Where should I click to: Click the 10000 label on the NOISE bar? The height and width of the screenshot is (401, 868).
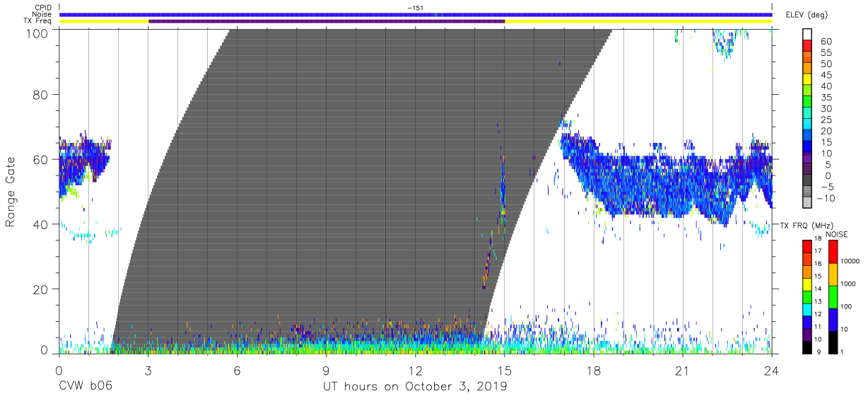click(850, 262)
